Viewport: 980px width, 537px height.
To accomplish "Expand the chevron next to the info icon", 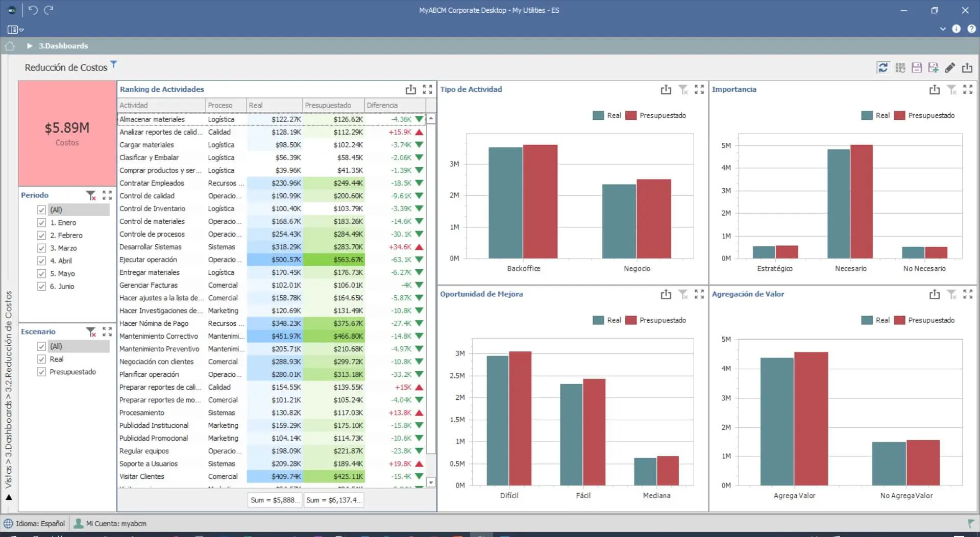I will (x=943, y=29).
